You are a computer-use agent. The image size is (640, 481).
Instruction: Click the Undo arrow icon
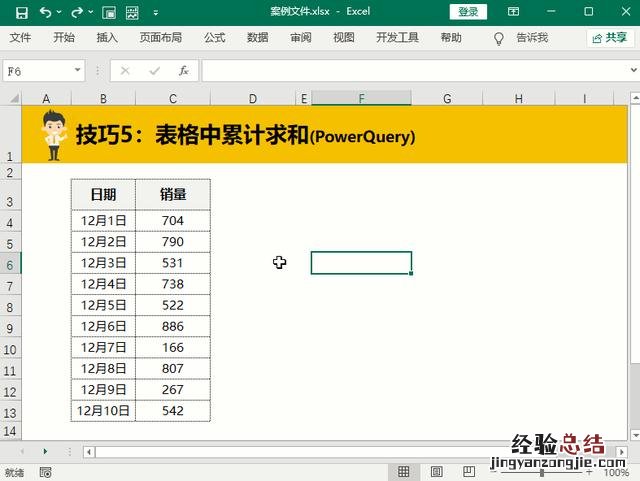pos(46,12)
